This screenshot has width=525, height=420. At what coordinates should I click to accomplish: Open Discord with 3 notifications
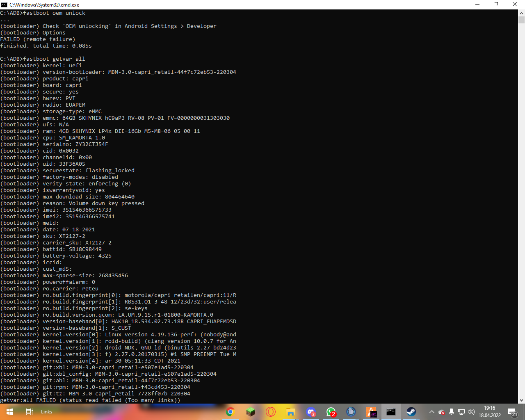tap(311, 412)
